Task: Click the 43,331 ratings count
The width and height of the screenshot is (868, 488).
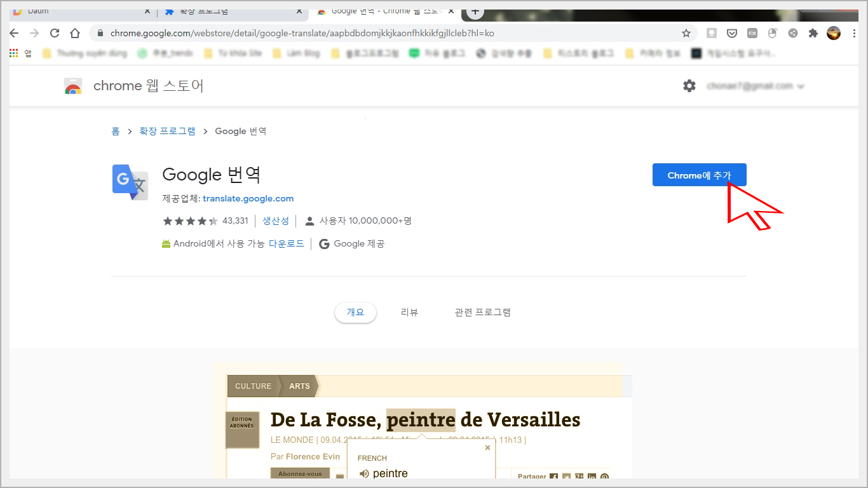Action: pos(235,221)
